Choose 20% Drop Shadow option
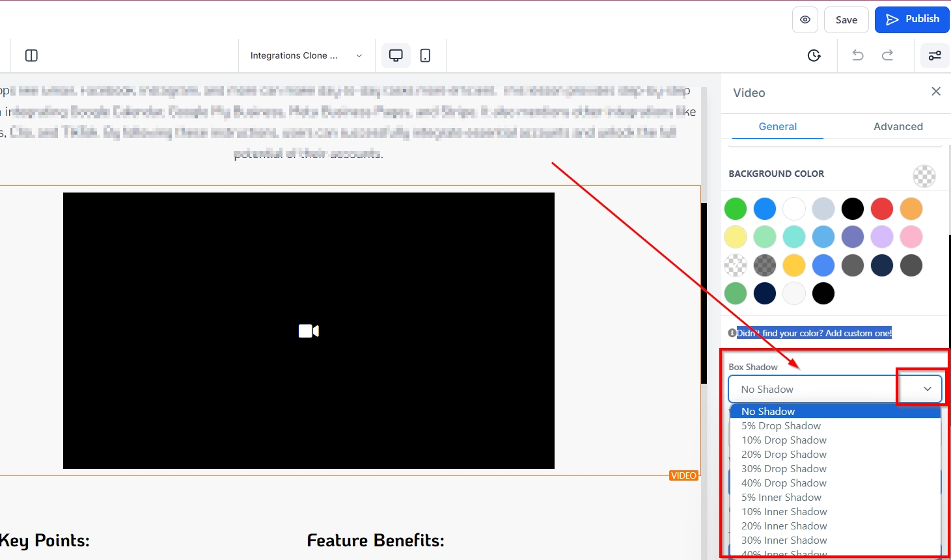 pyautogui.click(x=784, y=454)
